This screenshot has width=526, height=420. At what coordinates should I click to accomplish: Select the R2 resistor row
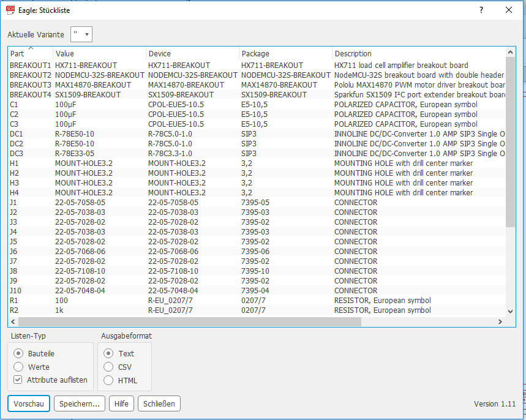coord(257,310)
